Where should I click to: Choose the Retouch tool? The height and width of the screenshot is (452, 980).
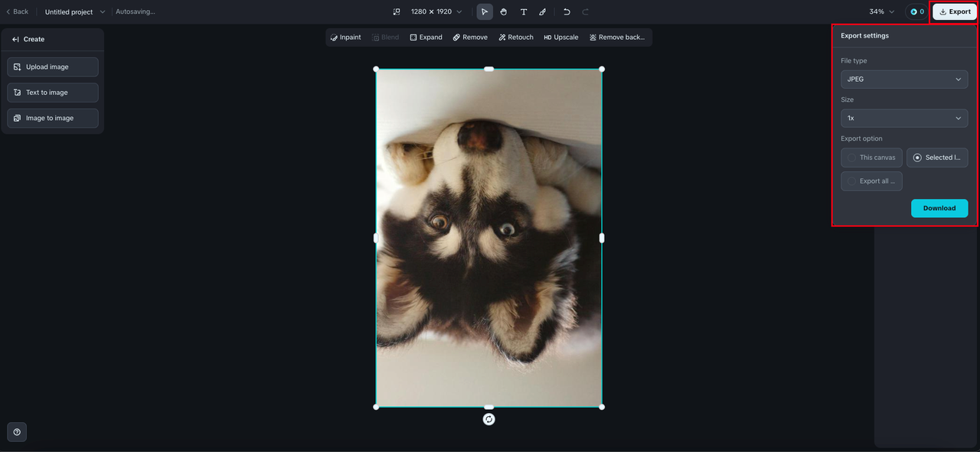516,37
